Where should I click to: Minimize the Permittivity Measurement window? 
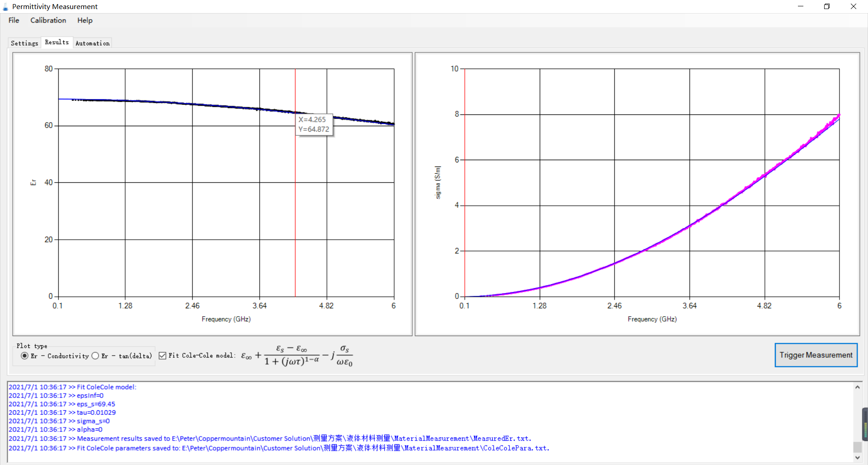click(x=801, y=6)
